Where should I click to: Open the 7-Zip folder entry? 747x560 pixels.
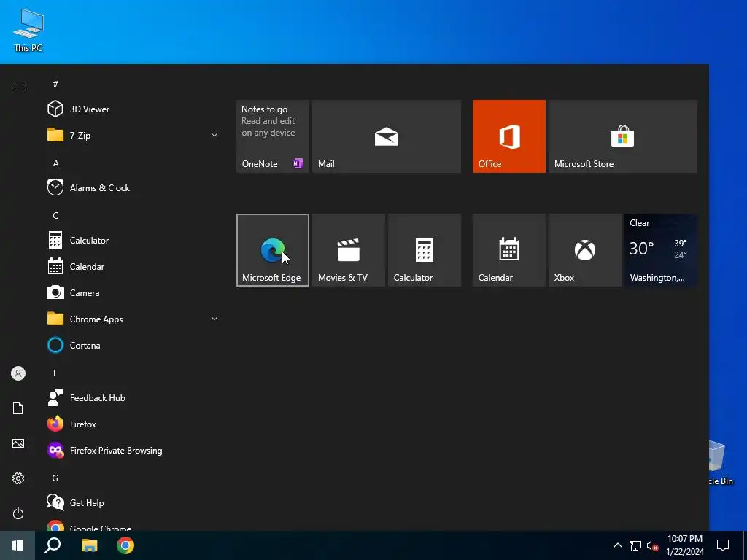click(131, 135)
